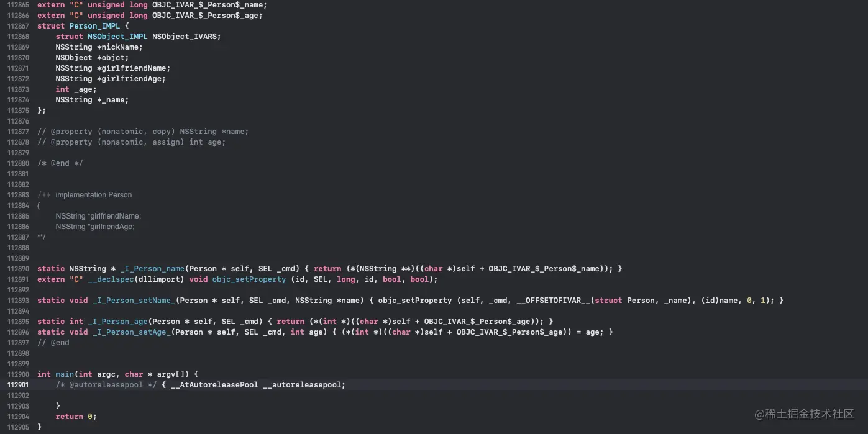868x434 pixels.
Task: Click the _I_Person_name function name
Action: point(152,269)
